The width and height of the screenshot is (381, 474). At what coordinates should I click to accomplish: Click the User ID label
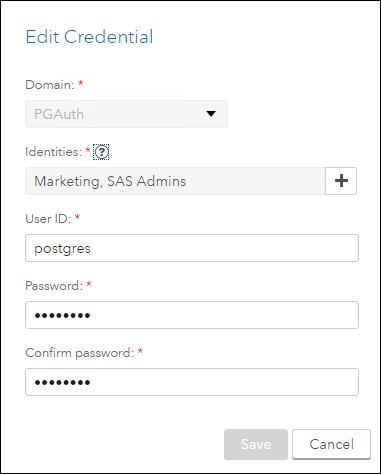point(48,219)
